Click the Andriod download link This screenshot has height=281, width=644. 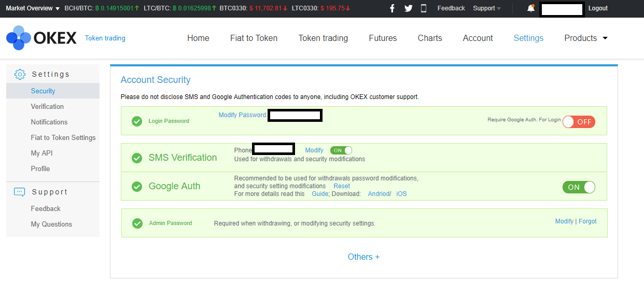(379, 194)
